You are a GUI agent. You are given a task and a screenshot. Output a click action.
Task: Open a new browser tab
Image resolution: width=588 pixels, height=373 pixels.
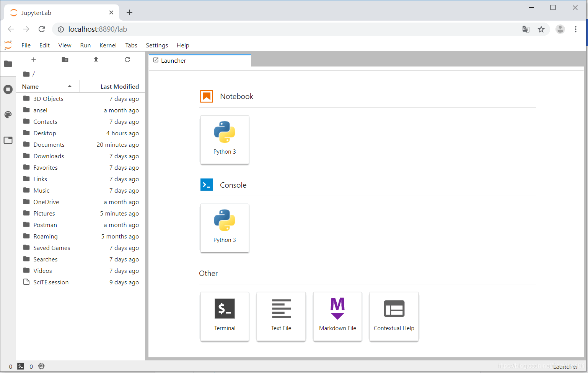[129, 13]
